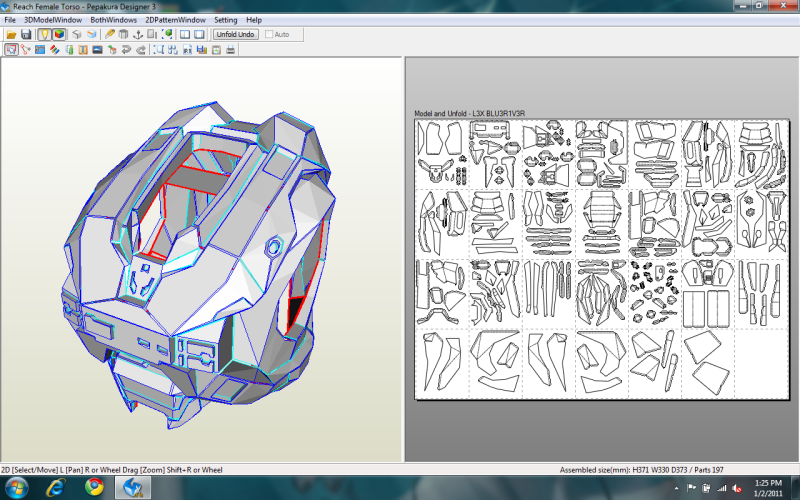
Task: Click the gray table-shaped icon
Action: coord(123,35)
